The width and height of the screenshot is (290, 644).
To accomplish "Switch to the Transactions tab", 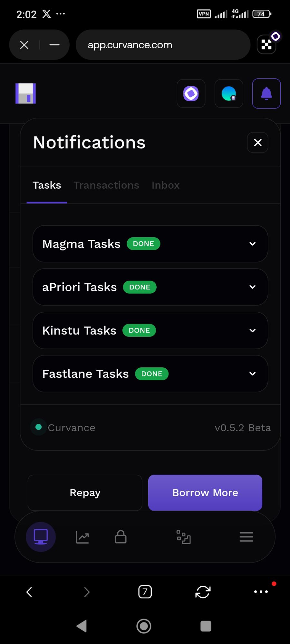I will (x=106, y=185).
